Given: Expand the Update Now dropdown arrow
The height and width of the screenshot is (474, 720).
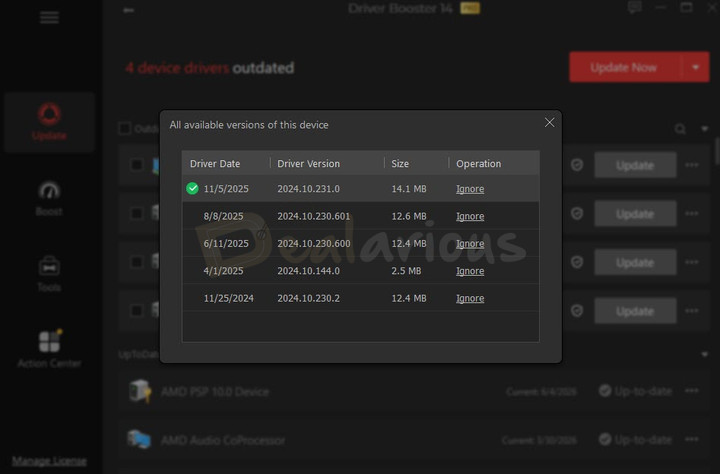Looking at the screenshot, I should 696,67.
